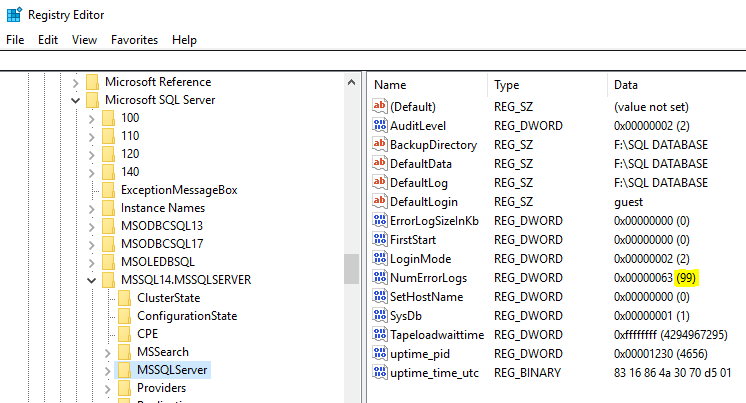
Task: Click the folder icon of Instance Names
Action: click(x=108, y=208)
